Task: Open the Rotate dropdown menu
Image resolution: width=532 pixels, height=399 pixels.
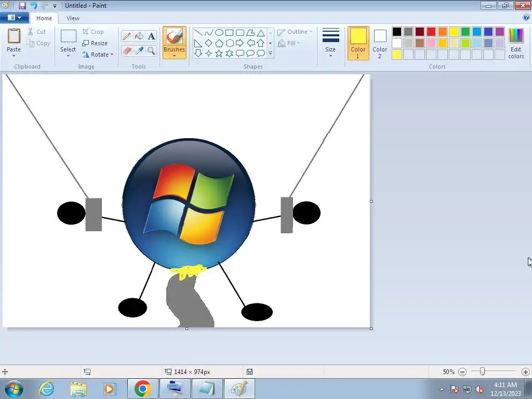Action: [x=98, y=54]
